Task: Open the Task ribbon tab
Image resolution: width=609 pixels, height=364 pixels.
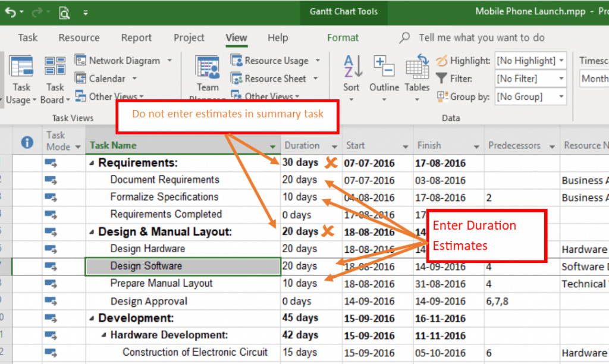Action: point(27,37)
